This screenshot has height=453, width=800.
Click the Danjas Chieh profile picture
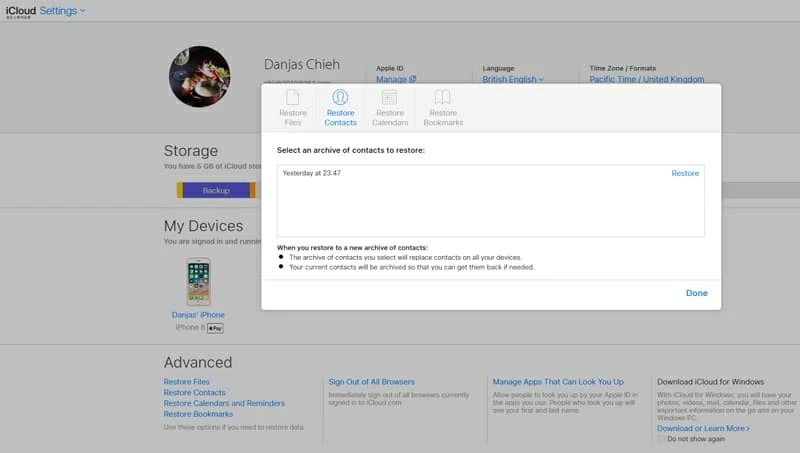tap(200, 77)
